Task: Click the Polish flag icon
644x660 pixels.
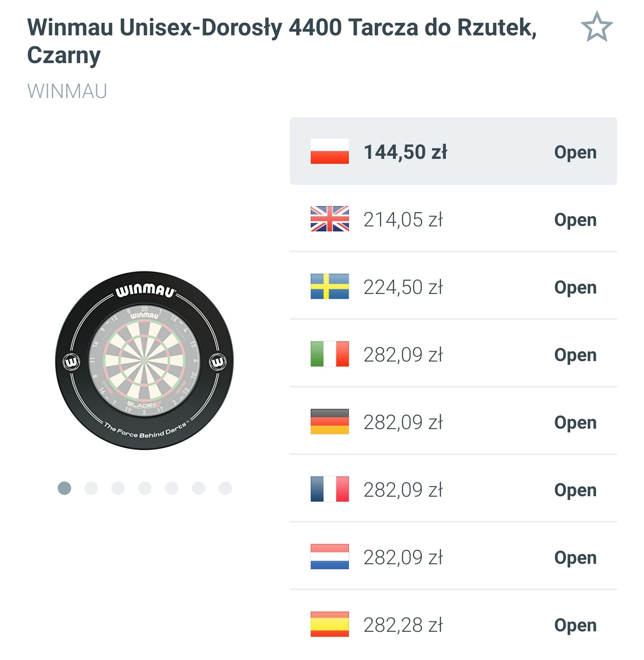Action: 329,152
